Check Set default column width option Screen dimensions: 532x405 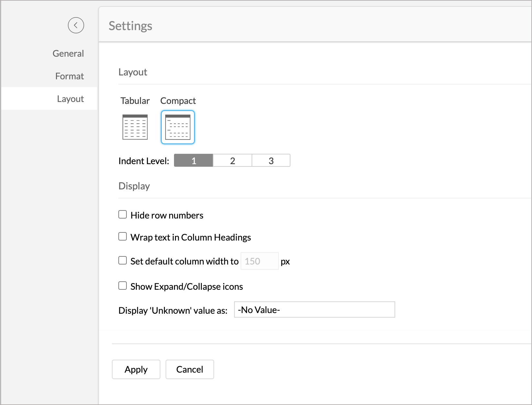(x=123, y=261)
